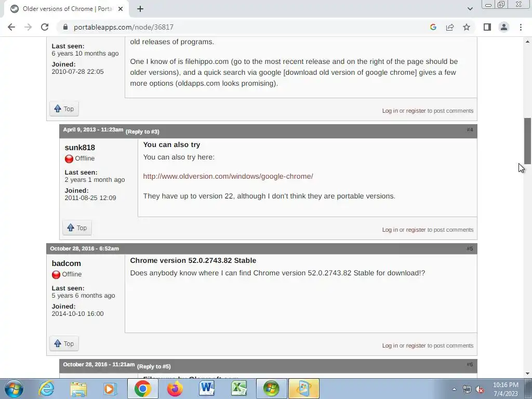The height and width of the screenshot is (399, 532).
Task: Open comment permalink #4
Action: (x=470, y=129)
